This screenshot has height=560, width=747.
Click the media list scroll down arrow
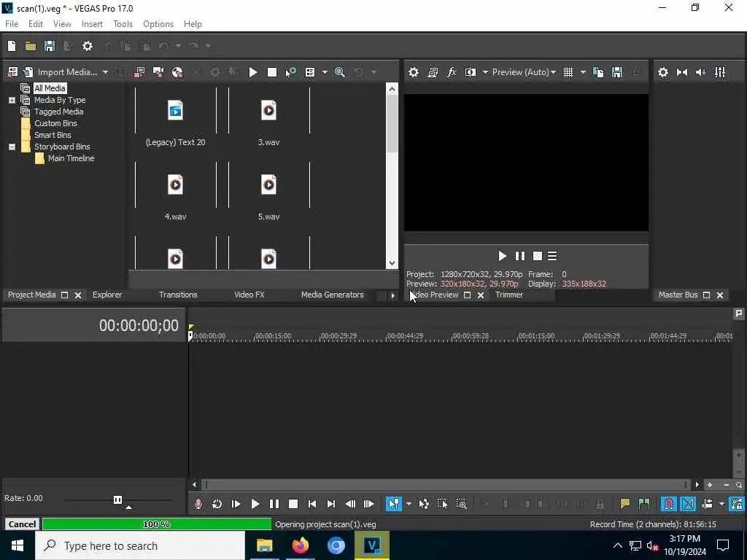coord(392,262)
